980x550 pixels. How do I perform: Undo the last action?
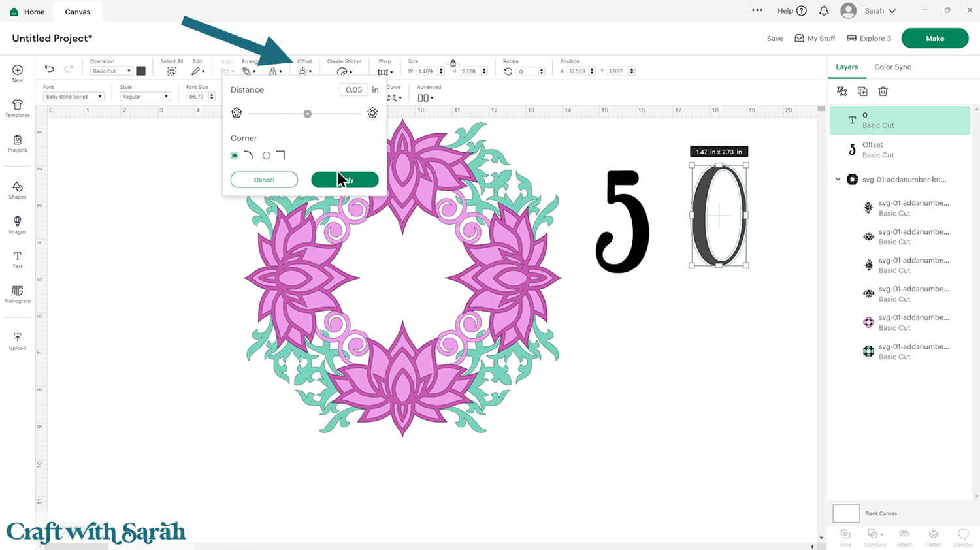point(49,69)
